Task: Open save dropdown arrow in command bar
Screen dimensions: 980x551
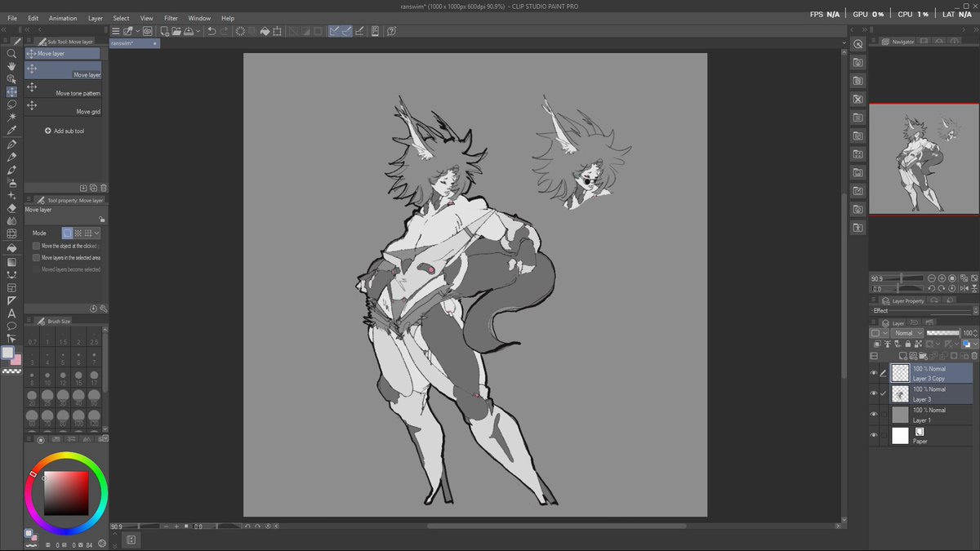Action: coord(198,31)
